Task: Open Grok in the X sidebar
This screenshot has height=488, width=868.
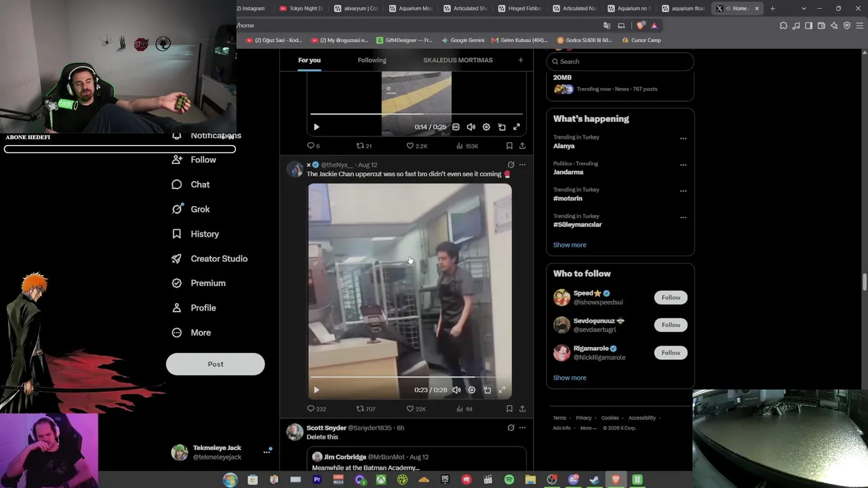Action: pyautogui.click(x=191, y=209)
